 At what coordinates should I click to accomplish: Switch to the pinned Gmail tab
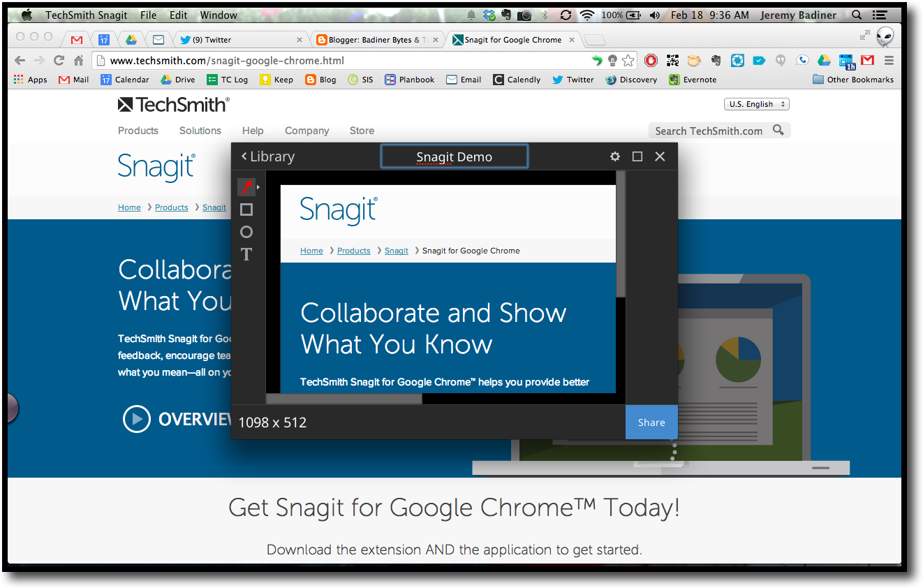point(76,40)
